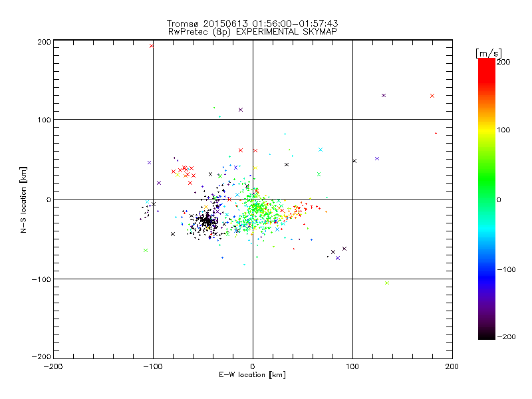Click the colorbar tick label '100'
This screenshot has width=532, height=399.
[503, 130]
